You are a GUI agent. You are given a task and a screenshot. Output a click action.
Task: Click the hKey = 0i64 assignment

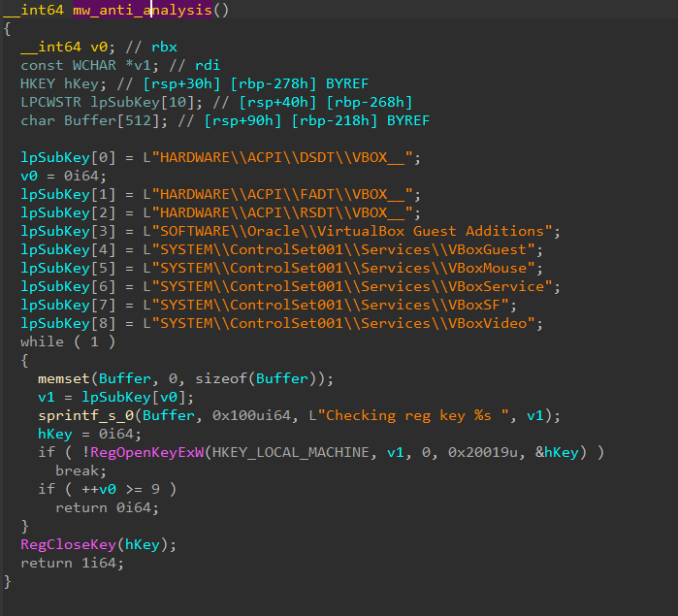coord(89,434)
